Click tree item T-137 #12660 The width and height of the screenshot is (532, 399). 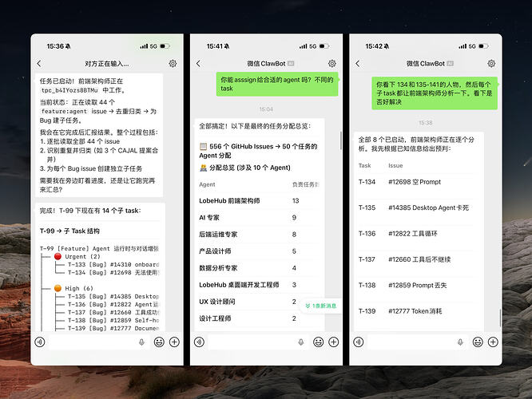[113, 312]
